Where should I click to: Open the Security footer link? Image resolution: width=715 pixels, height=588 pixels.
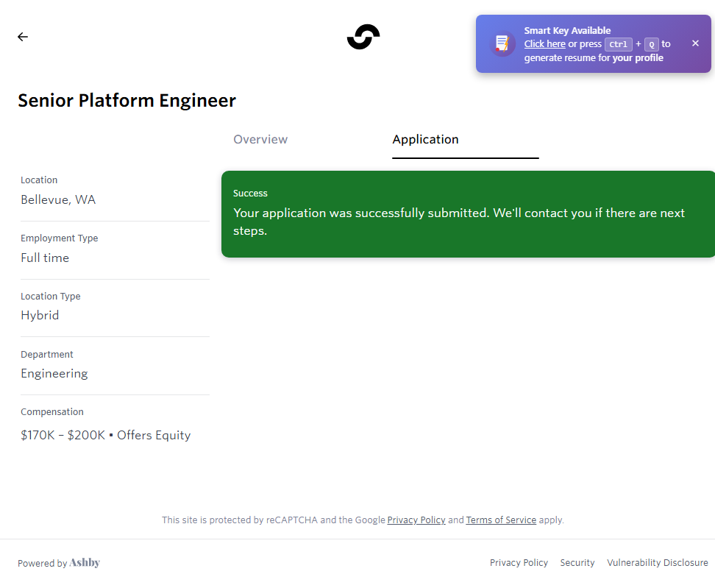coord(577,563)
